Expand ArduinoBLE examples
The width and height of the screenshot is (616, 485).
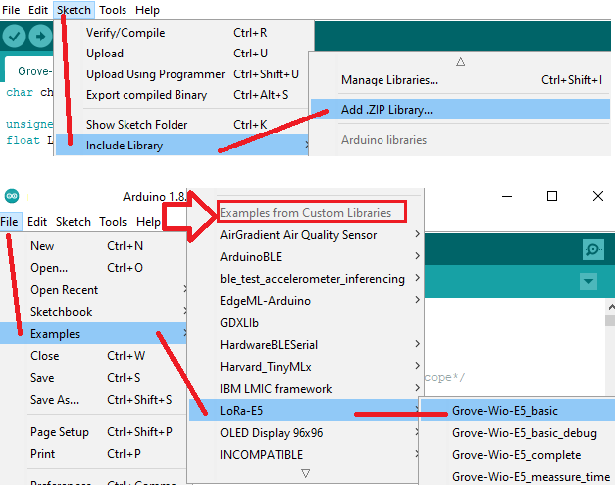point(305,257)
